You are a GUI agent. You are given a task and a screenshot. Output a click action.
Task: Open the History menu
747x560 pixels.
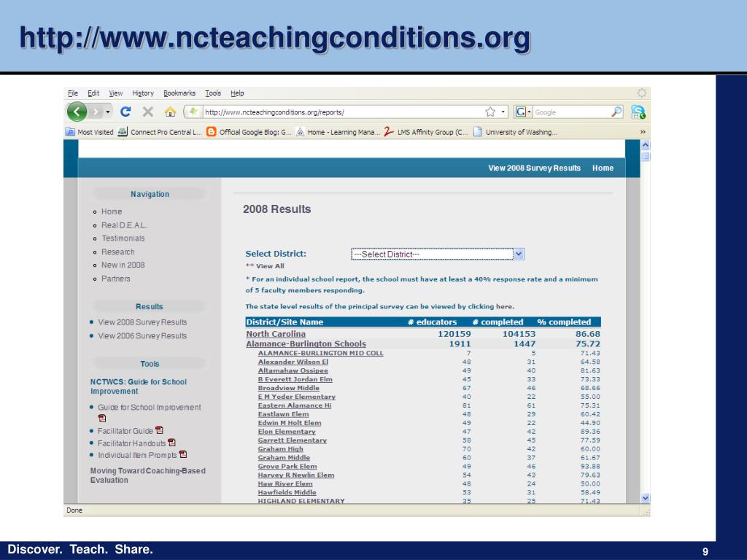(143, 93)
